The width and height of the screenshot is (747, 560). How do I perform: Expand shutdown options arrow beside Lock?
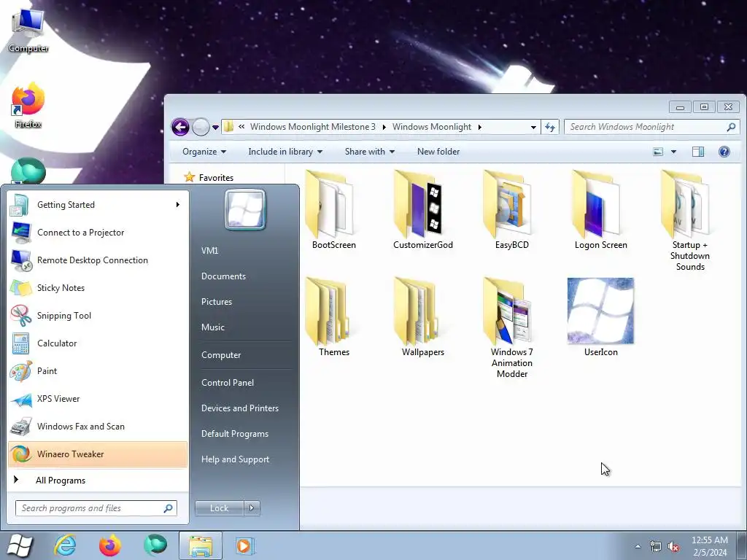tap(252, 508)
